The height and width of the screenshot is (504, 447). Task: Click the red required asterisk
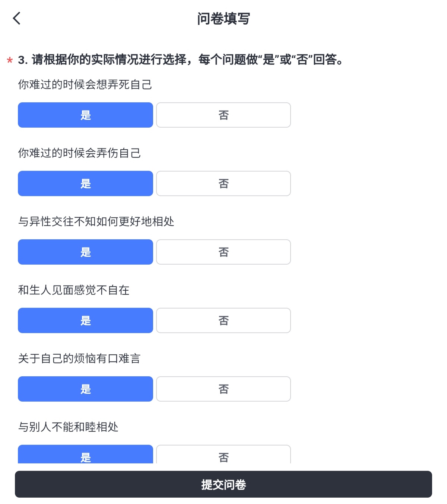tap(10, 60)
